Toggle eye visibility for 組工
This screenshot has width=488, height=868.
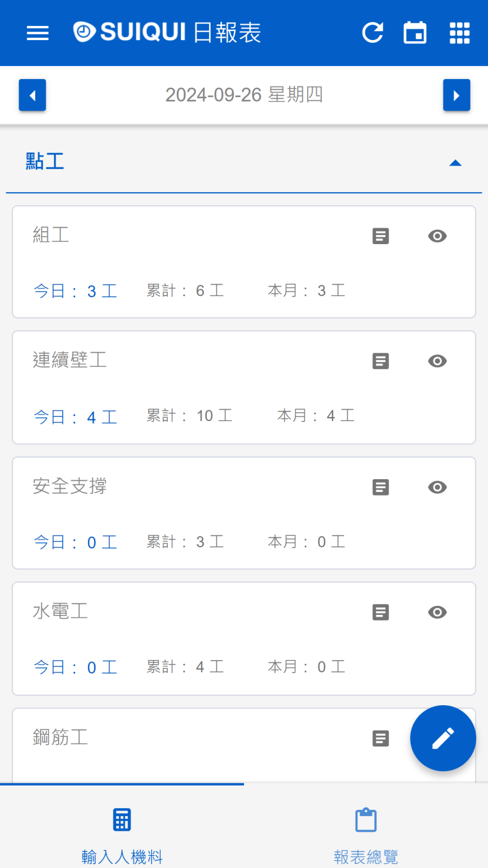pos(437,236)
